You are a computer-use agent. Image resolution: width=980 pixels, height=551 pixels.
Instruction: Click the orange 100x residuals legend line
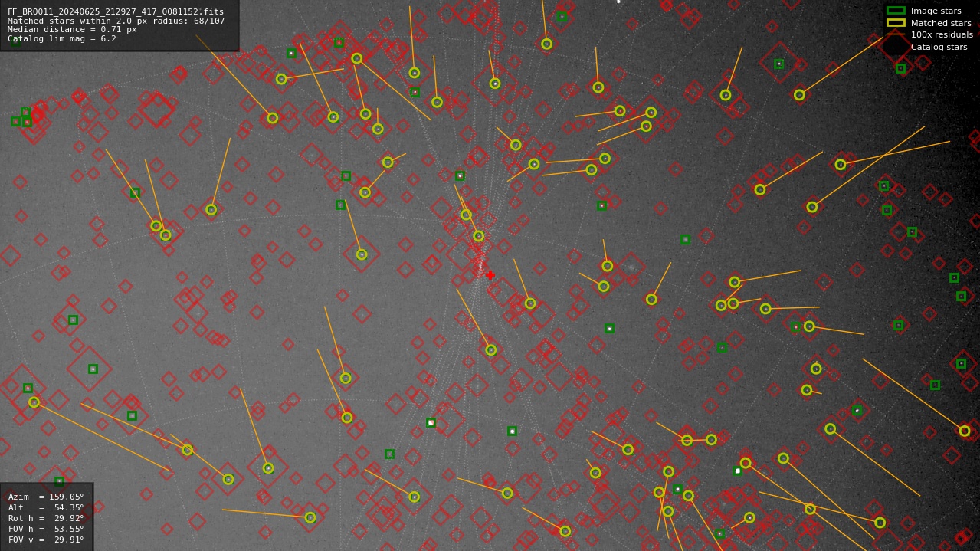click(x=896, y=34)
